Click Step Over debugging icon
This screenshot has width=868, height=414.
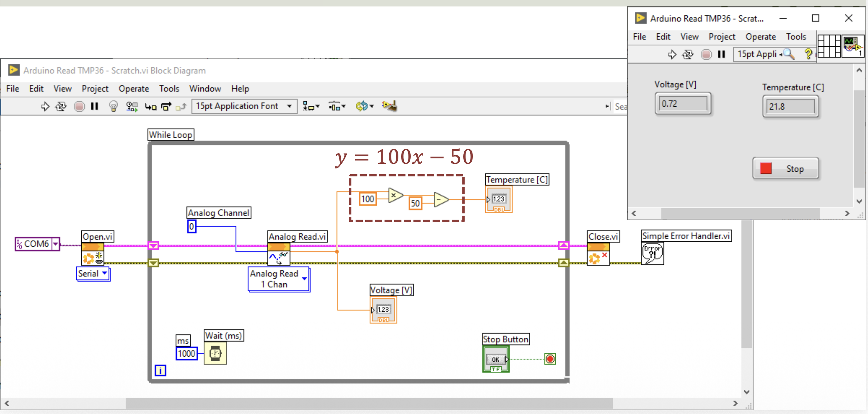click(166, 107)
